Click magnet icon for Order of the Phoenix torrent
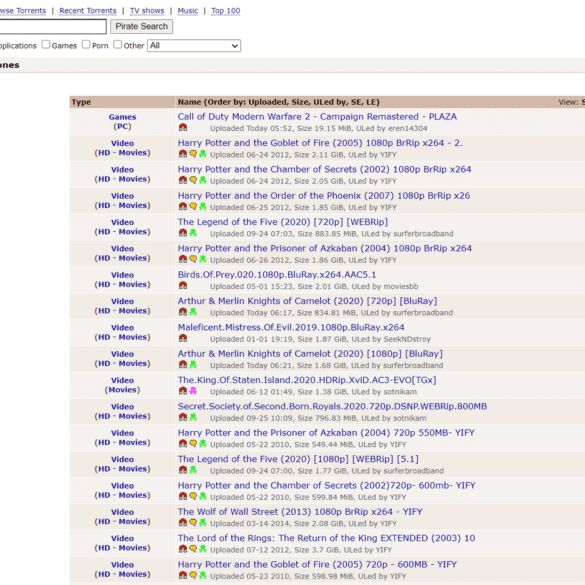This screenshot has height=585, width=585. pyautogui.click(x=183, y=206)
